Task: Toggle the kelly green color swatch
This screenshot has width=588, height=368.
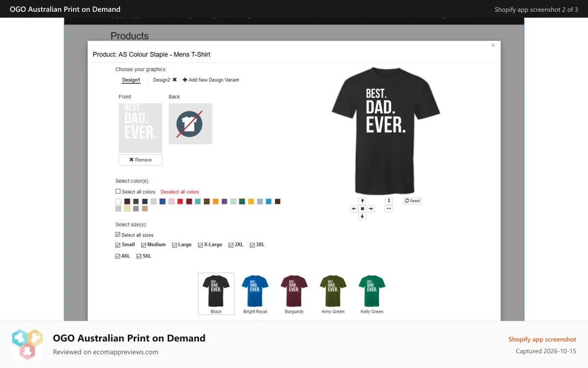Action: coord(242,202)
